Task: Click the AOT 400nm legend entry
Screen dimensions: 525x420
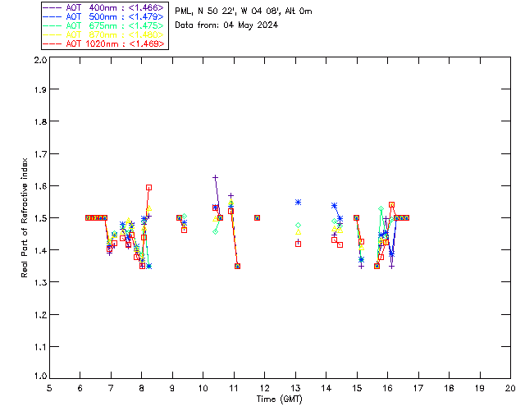Action: click(103, 7)
